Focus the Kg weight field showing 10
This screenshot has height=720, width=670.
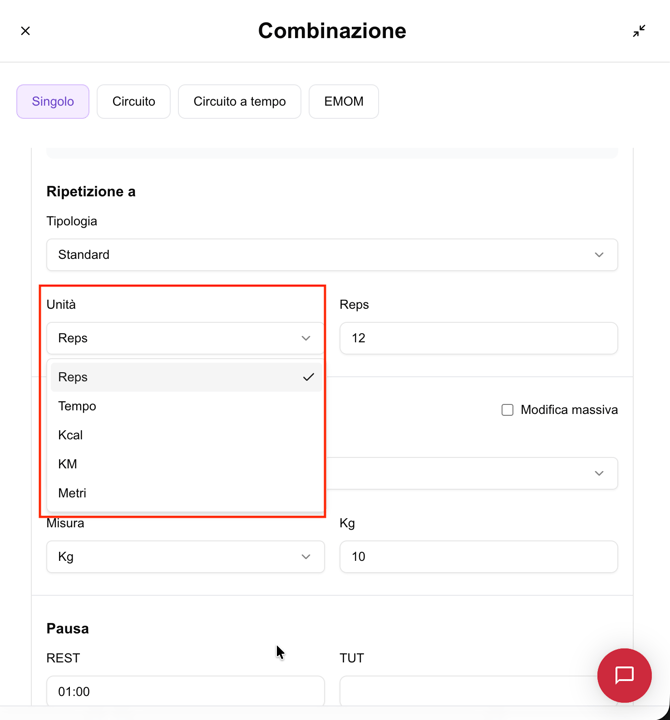click(x=478, y=557)
